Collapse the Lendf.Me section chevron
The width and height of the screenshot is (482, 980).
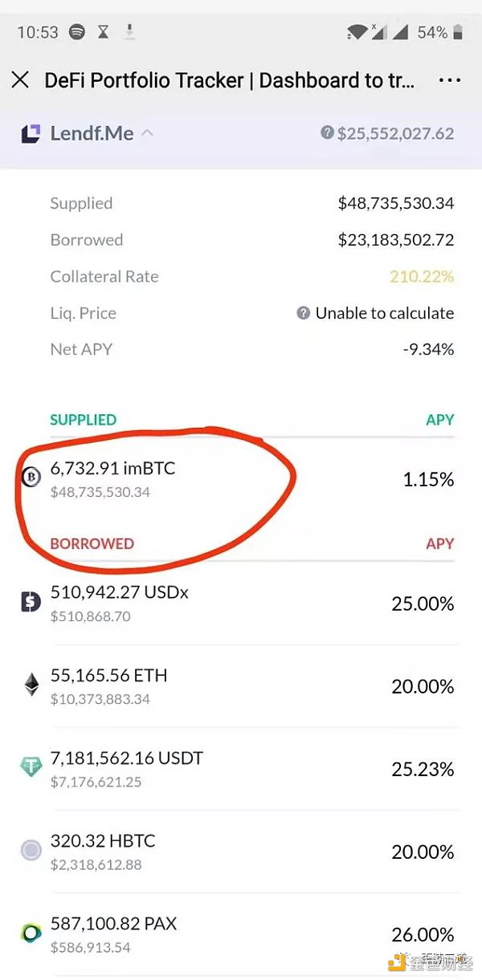[x=147, y=133]
